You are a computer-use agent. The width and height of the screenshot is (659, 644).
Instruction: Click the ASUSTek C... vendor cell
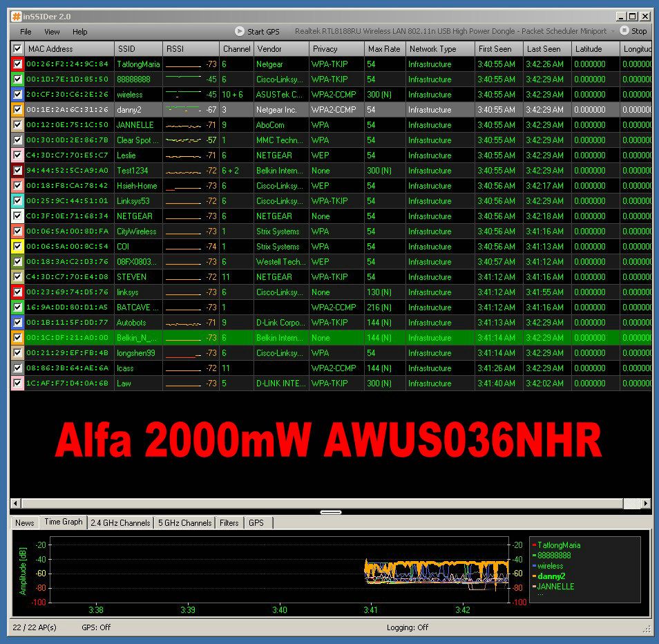coord(282,94)
